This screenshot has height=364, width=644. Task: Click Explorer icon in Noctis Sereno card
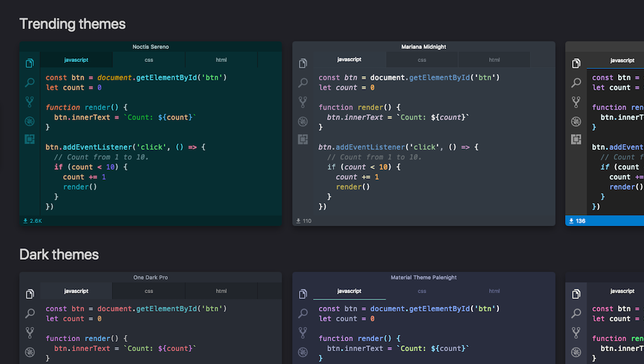30,63
